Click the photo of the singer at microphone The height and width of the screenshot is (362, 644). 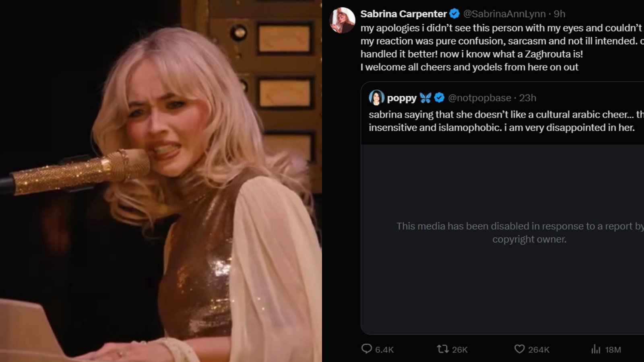pyautogui.click(x=161, y=181)
